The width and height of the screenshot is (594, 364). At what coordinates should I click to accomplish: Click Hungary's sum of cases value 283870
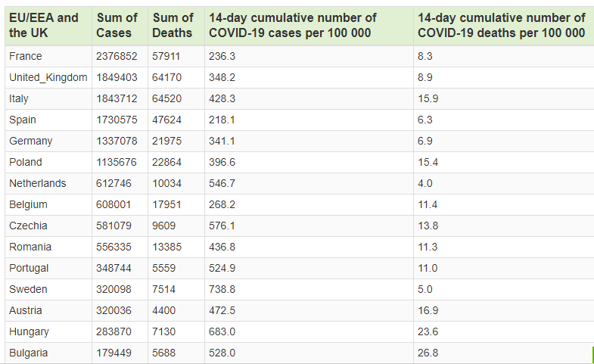[x=114, y=331]
